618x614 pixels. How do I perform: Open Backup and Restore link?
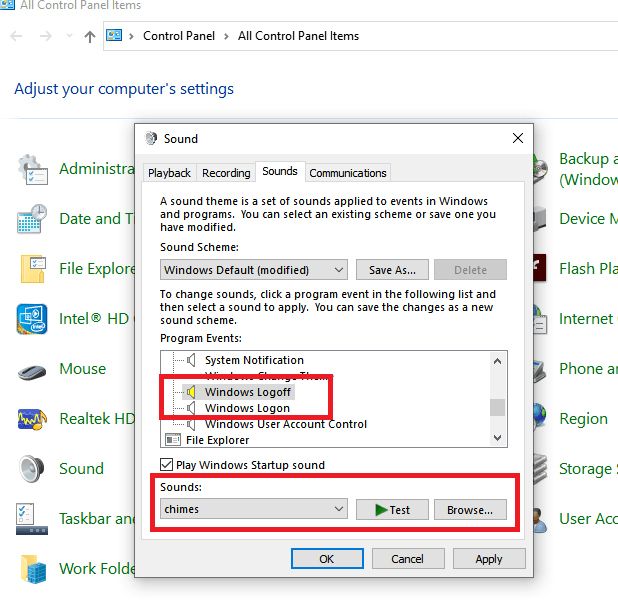588,169
